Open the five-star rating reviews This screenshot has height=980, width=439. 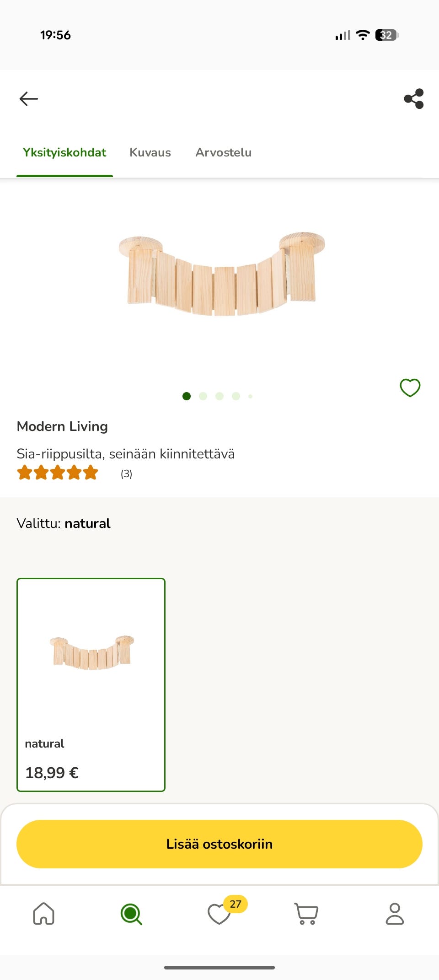point(58,473)
